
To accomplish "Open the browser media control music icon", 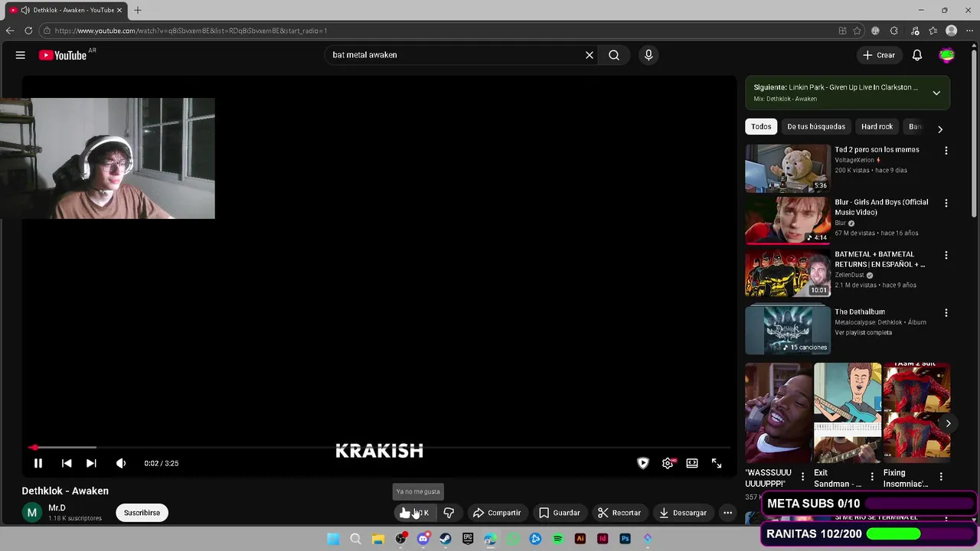I will 915,31.
